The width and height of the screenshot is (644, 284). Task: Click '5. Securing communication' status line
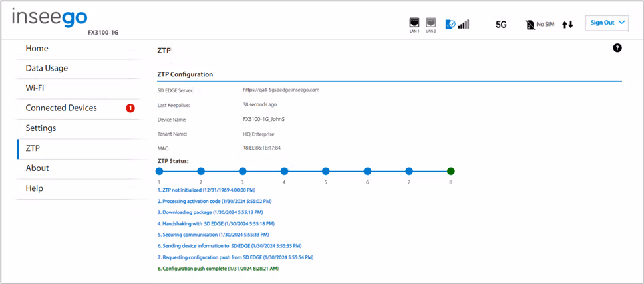(x=213, y=235)
